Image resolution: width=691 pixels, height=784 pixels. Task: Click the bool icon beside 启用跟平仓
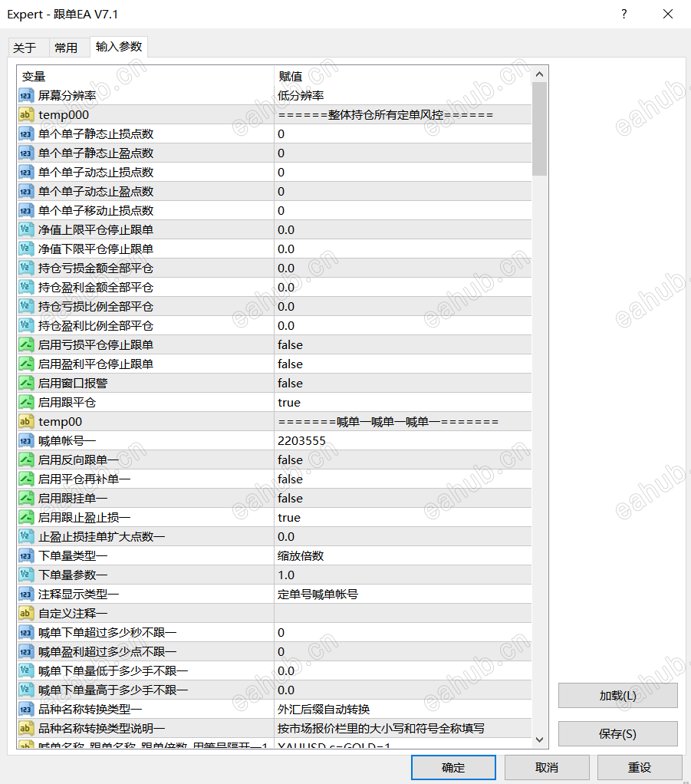pyautogui.click(x=26, y=402)
